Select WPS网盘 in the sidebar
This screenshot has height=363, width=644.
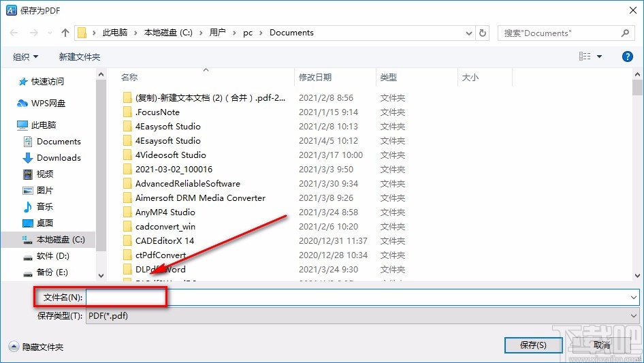point(42,104)
